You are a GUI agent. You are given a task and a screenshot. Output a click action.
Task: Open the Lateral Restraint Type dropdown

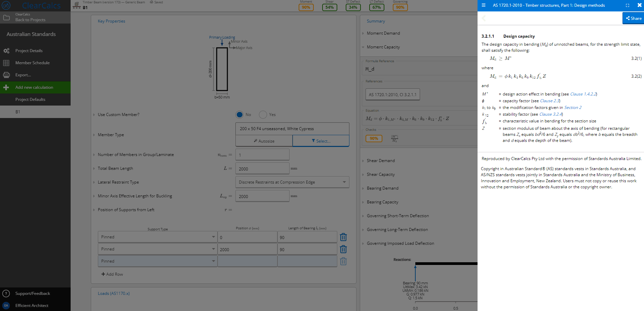pos(292,182)
